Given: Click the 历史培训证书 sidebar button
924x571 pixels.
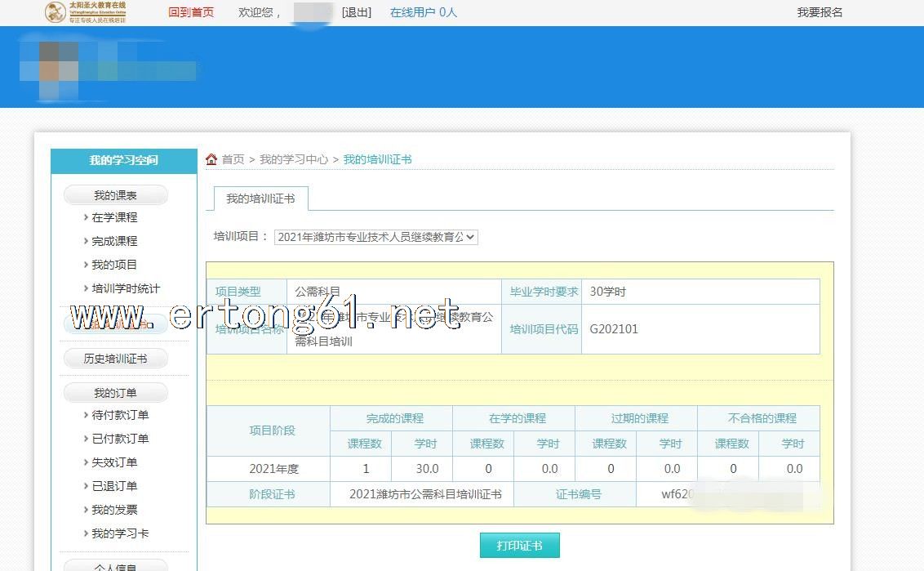Looking at the screenshot, I should 115,359.
